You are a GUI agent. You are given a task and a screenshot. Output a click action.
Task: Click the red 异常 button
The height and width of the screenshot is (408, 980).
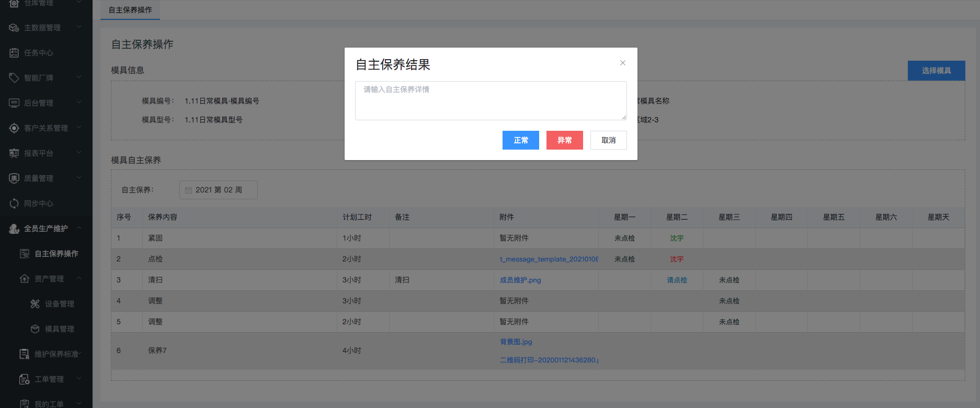pyautogui.click(x=564, y=140)
